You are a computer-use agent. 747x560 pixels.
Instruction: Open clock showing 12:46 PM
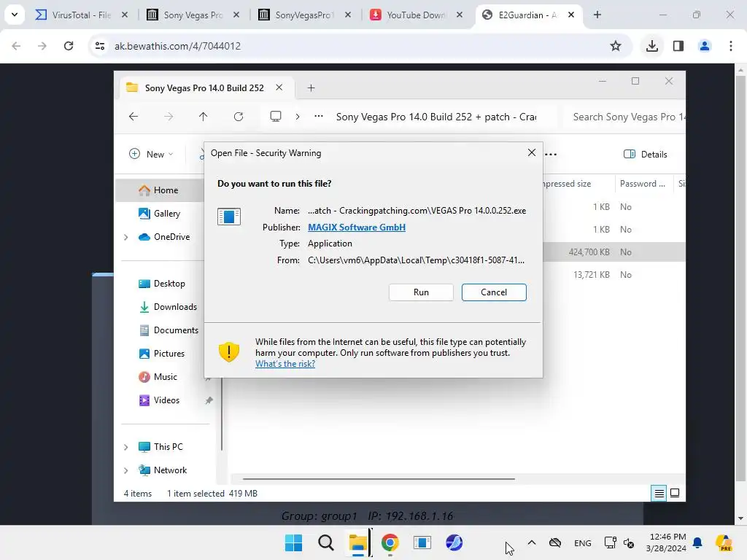[667, 542]
